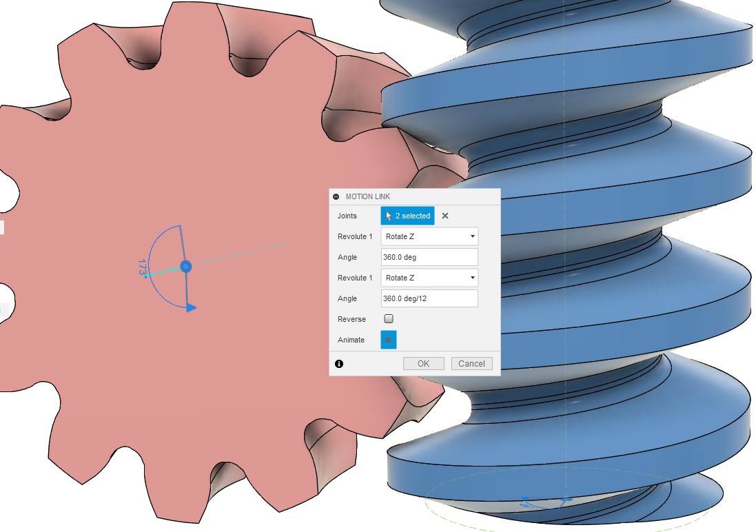The image size is (756, 532).
Task: Open the second Revolute 1 Rotate Z dropdown
Action: click(429, 278)
